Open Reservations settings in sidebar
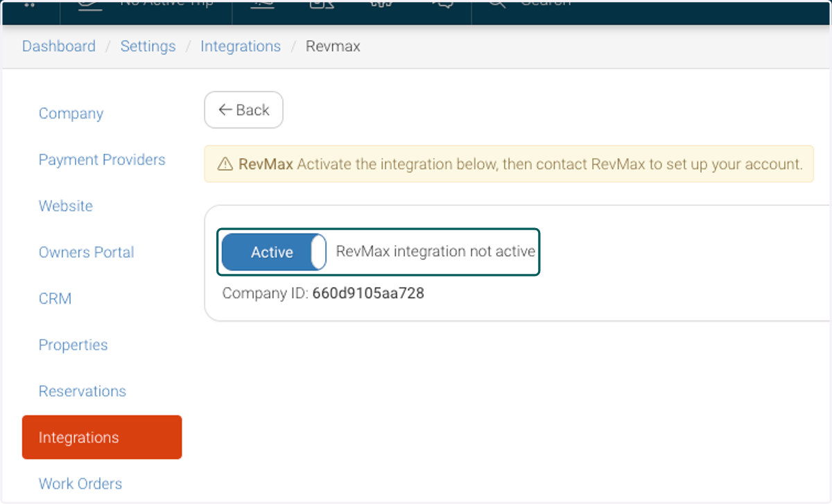The height and width of the screenshot is (504, 832). coord(83,391)
